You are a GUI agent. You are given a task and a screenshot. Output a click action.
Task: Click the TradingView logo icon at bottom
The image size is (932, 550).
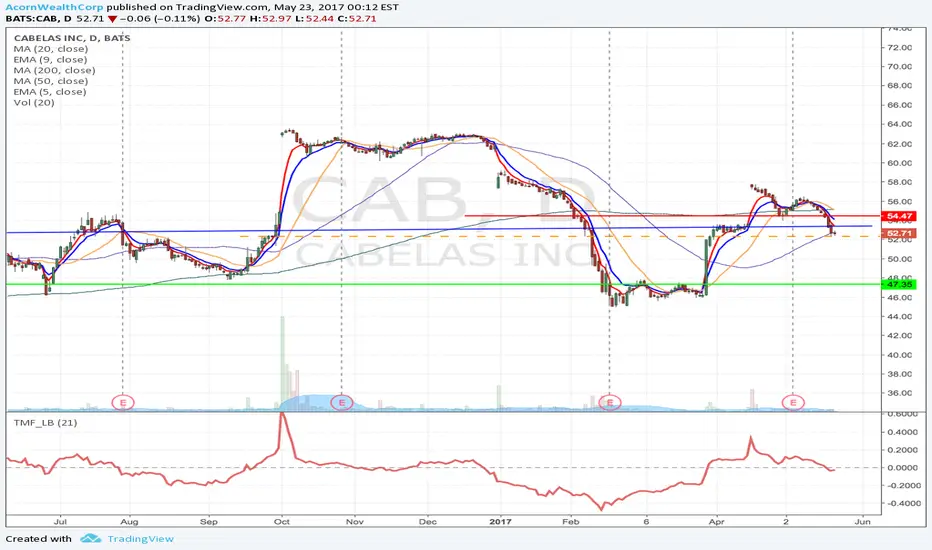[91, 539]
